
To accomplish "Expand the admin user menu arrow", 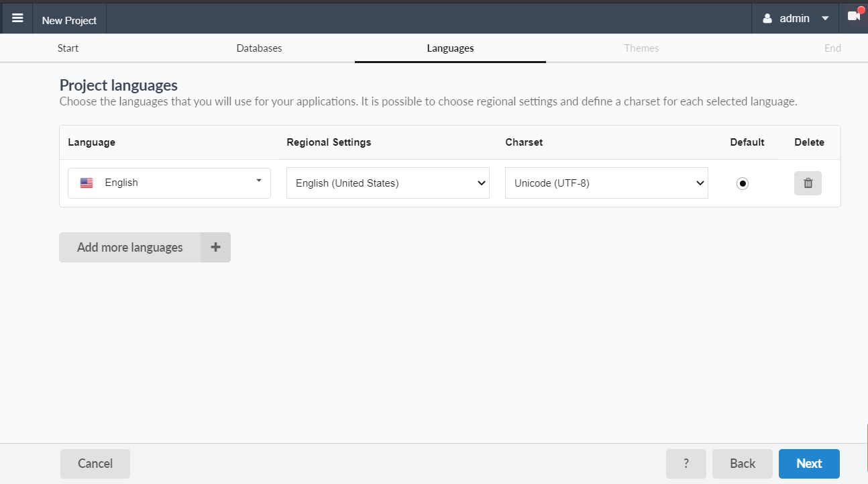I will point(825,19).
